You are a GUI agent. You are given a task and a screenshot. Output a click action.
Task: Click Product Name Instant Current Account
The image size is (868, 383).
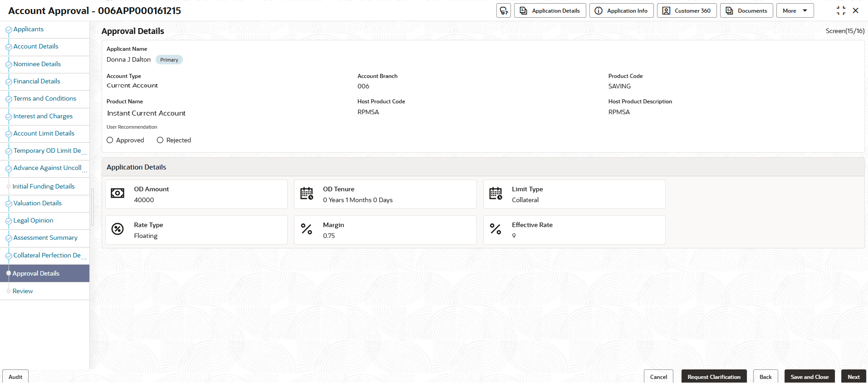click(147, 113)
